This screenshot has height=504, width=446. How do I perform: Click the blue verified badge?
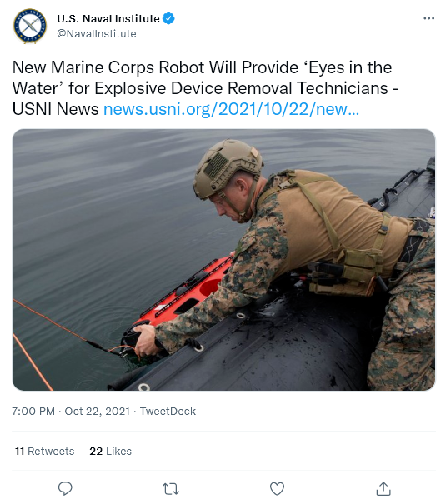tap(168, 18)
